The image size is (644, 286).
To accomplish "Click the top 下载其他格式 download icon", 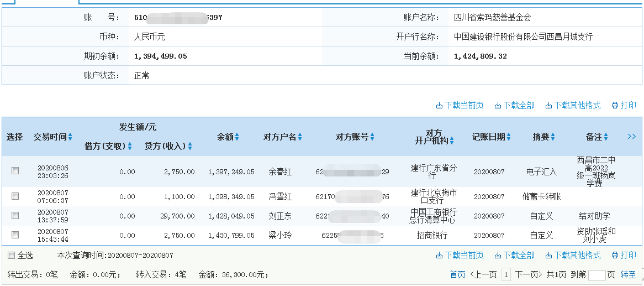I will [548, 106].
